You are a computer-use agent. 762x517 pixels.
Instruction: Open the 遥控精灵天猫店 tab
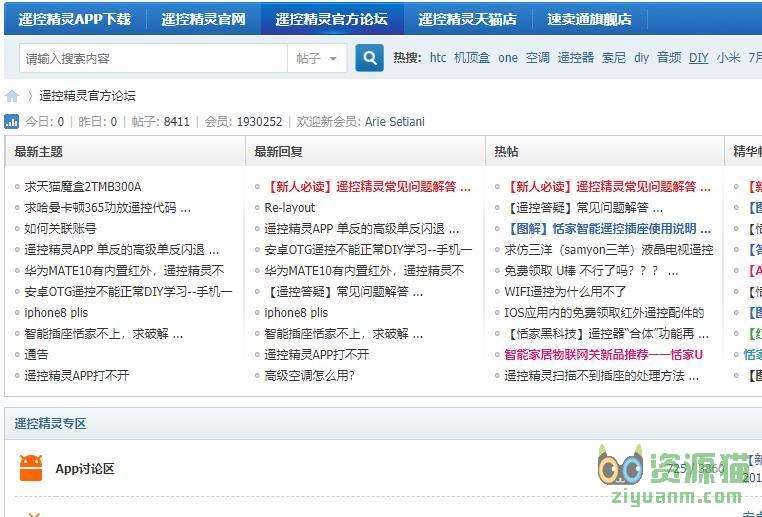point(467,19)
